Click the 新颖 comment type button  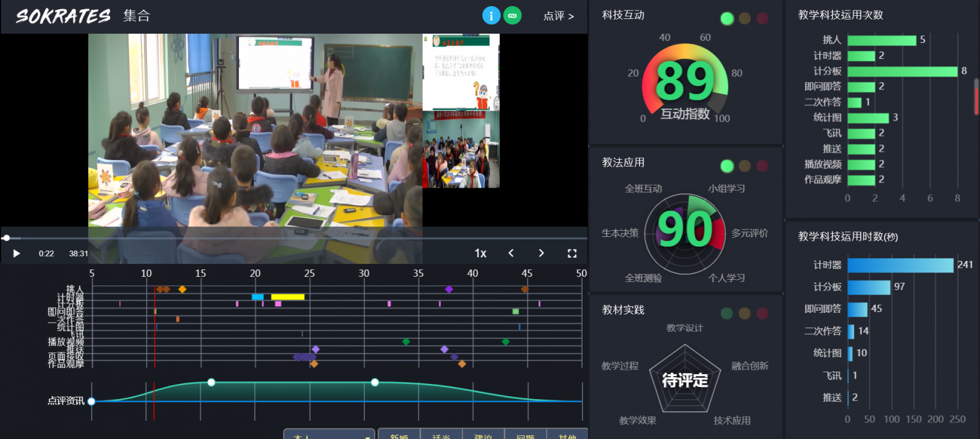tap(399, 434)
